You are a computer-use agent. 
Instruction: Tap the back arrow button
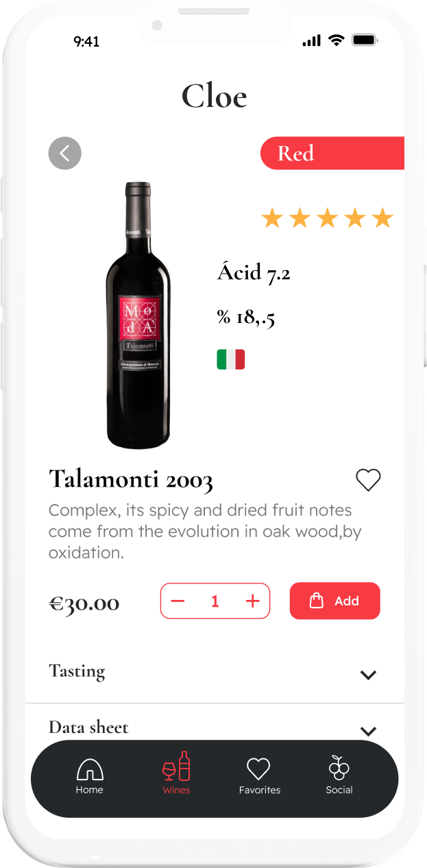(x=65, y=153)
